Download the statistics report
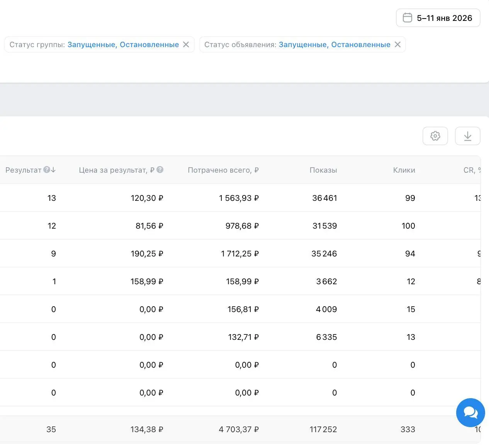The width and height of the screenshot is (489, 448). 468,136
